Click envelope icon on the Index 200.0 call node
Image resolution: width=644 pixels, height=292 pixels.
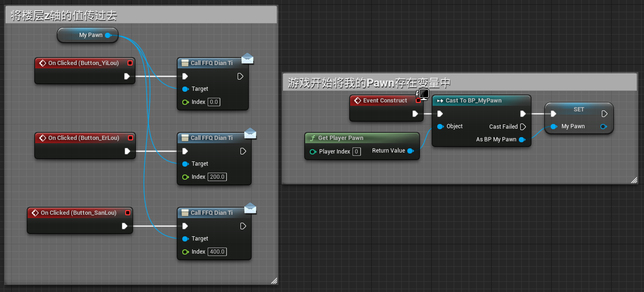tap(250, 133)
